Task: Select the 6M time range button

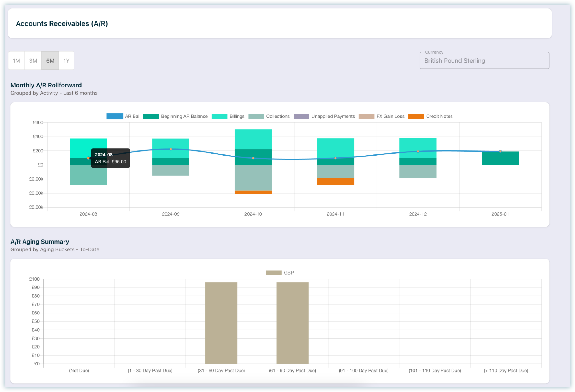Action: [50, 61]
